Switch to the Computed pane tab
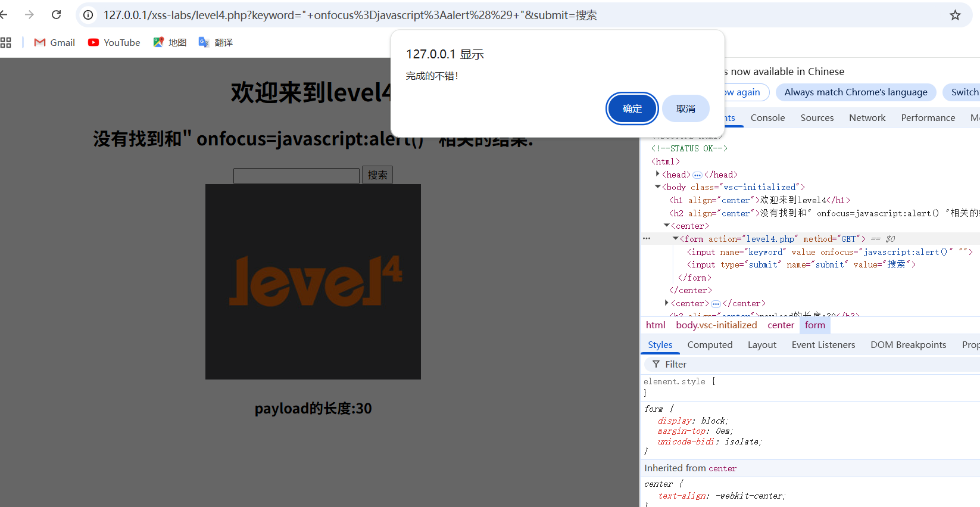This screenshot has height=507, width=980. [x=710, y=344]
